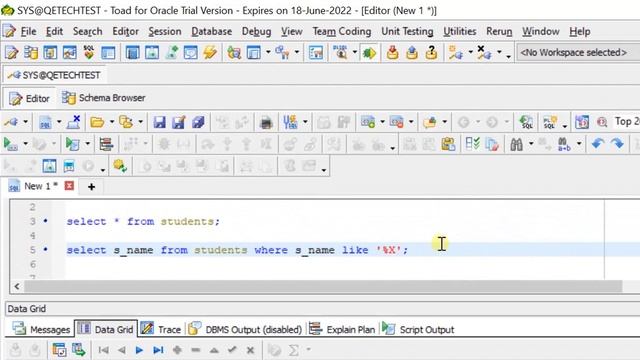This screenshot has height=360, width=640.
Task: Click the scroll left arrow under editor
Action: tap(17, 286)
